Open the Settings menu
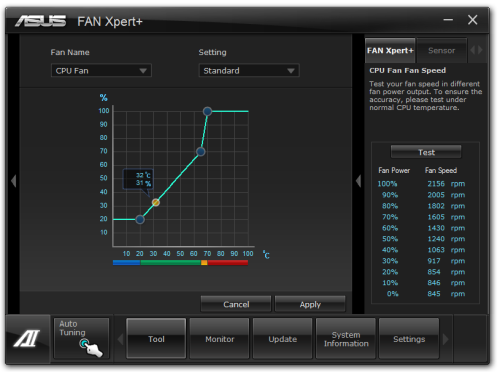This screenshot has height=372, width=500. pos(409,339)
